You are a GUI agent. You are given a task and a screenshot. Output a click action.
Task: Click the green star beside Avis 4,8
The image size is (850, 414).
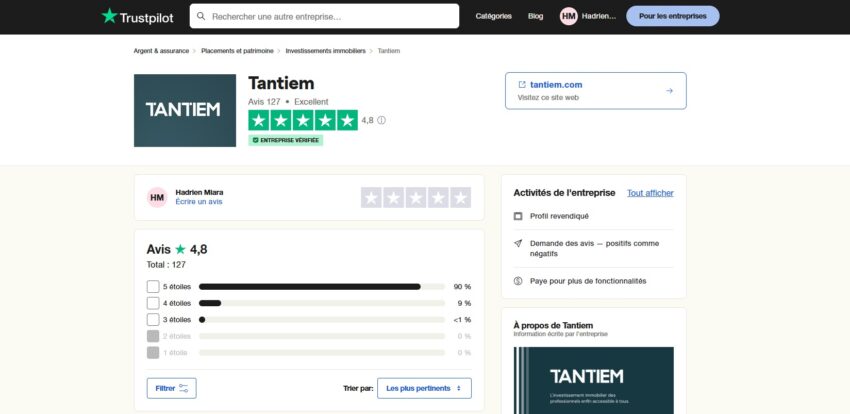tap(180, 249)
